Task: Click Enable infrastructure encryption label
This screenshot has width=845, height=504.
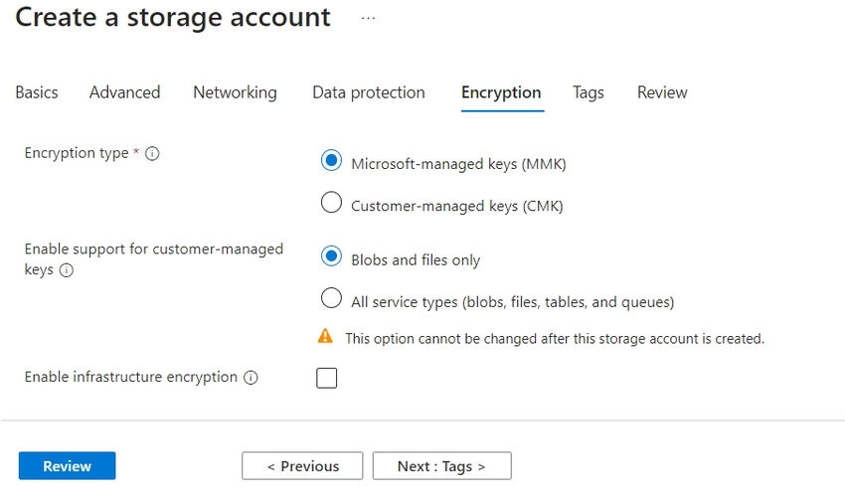Action: 131,377
